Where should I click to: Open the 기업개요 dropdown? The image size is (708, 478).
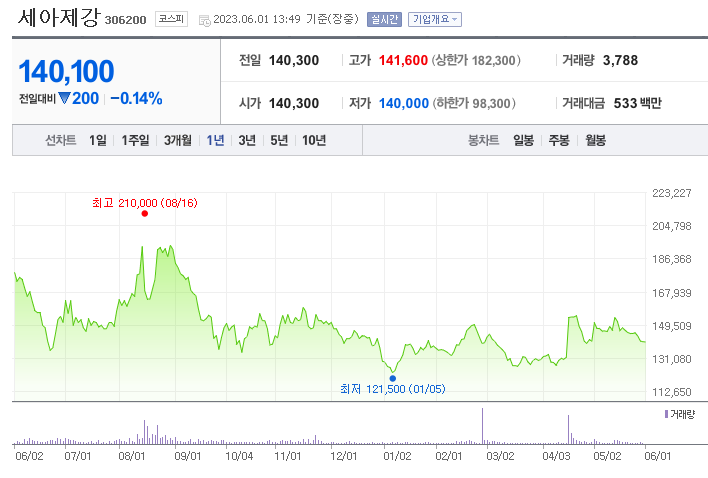pyautogui.click(x=435, y=19)
